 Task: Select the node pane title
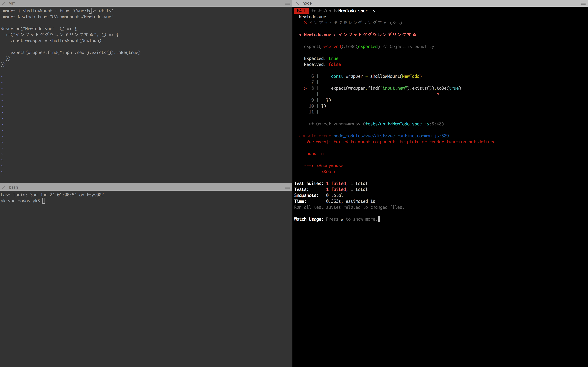pos(307,3)
